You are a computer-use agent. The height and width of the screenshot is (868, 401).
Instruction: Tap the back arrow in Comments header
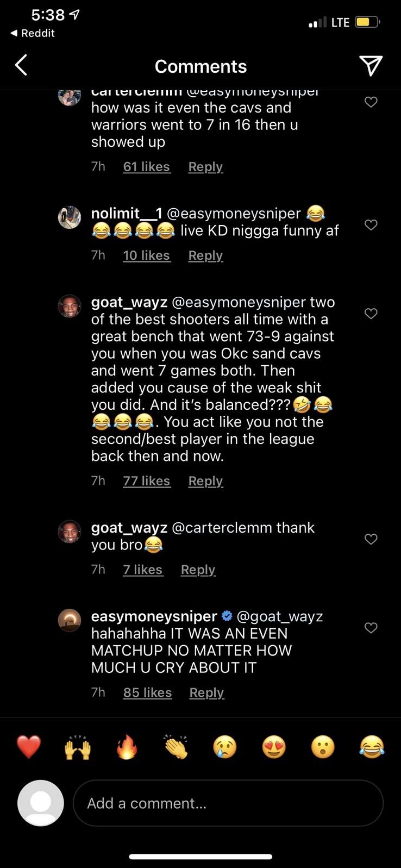[21, 66]
